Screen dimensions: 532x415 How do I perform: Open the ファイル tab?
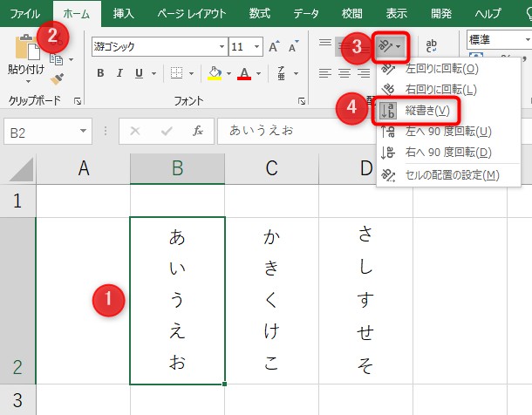(x=24, y=14)
